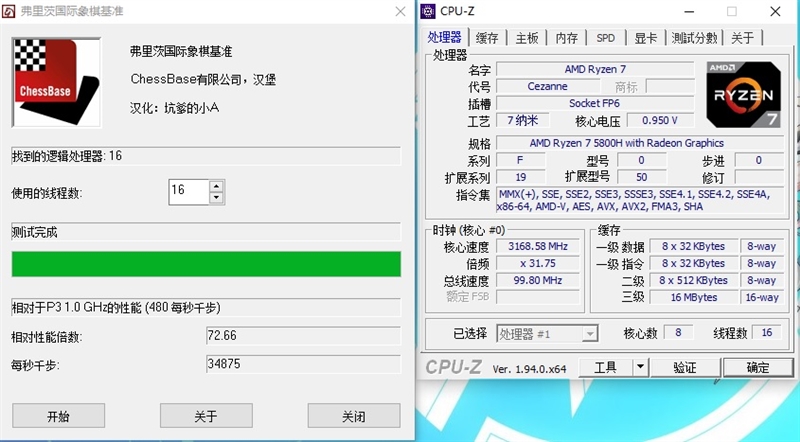Click the relative performance value 72.66
Viewport: 800px width, 442px height.
pyautogui.click(x=304, y=335)
